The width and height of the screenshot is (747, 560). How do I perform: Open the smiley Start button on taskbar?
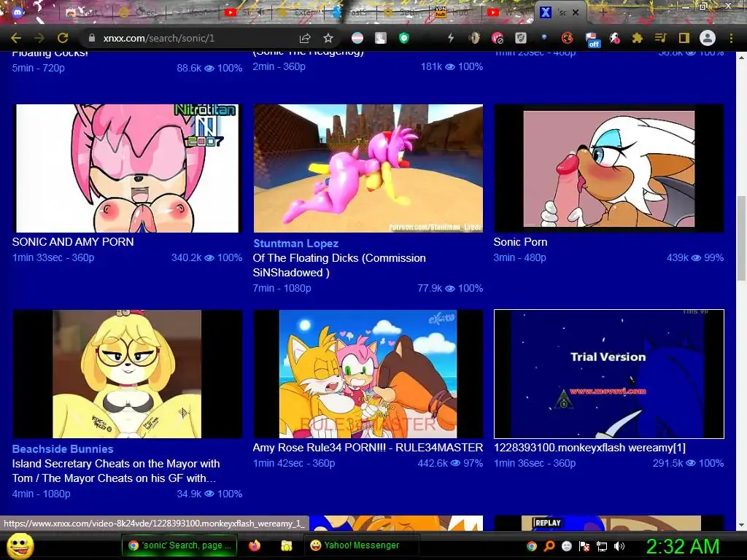[20, 545]
